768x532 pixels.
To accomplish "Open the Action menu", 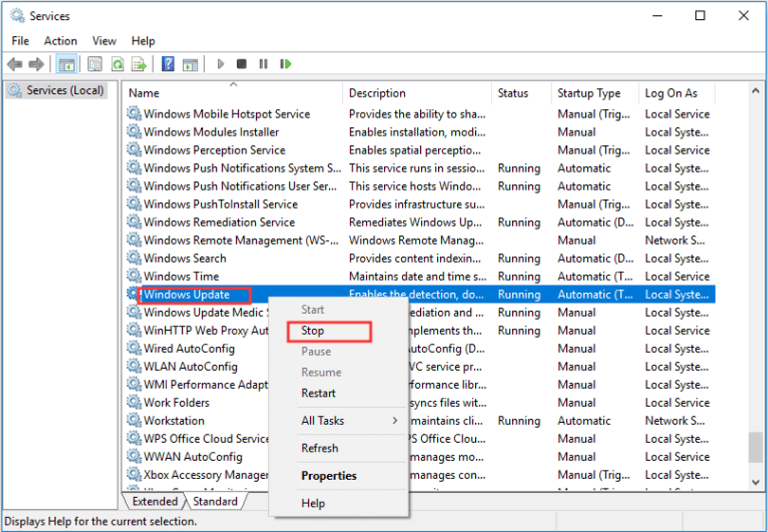I will click(x=61, y=41).
